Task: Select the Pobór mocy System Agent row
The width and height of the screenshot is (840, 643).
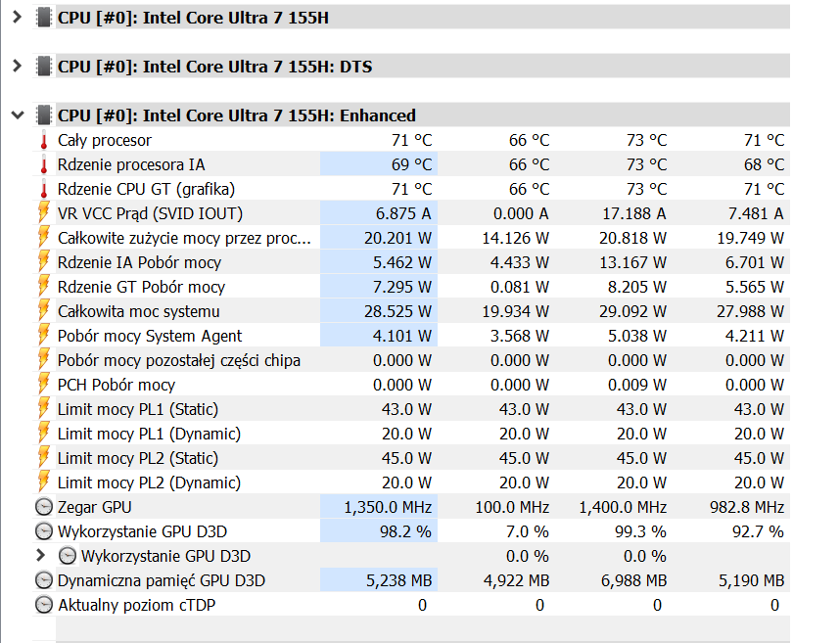Action: coord(150,336)
